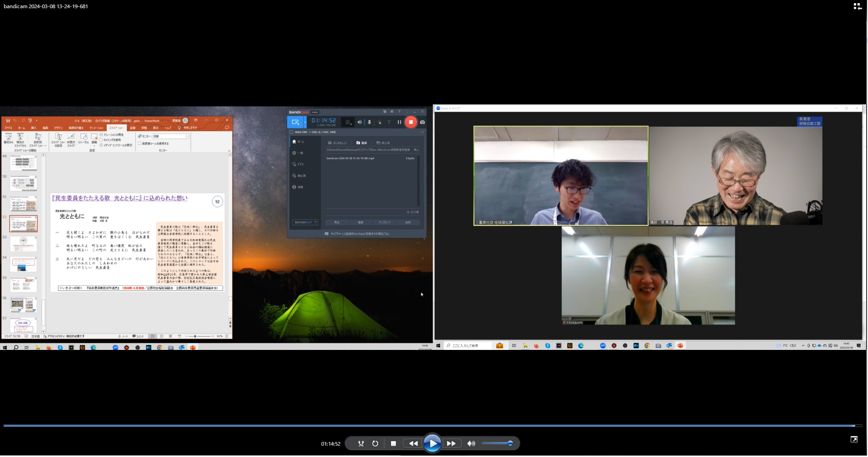Viewport: 868px width, 457px height.
Task: Click the リハーサル icon in PowerPoint ribbon
Action: pyautogui.click(x=84, y=139)
